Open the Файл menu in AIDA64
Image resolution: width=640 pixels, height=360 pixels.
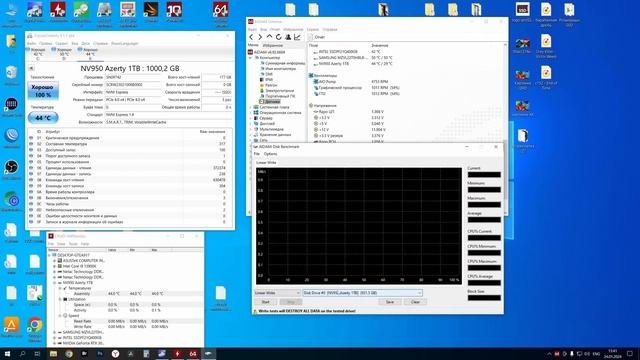point(252,29)
